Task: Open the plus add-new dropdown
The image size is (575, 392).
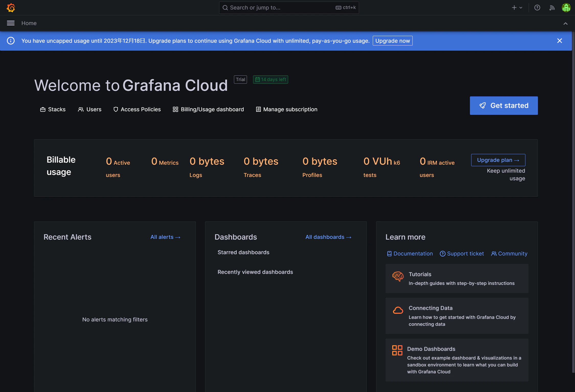Action: tap(517, 8)
